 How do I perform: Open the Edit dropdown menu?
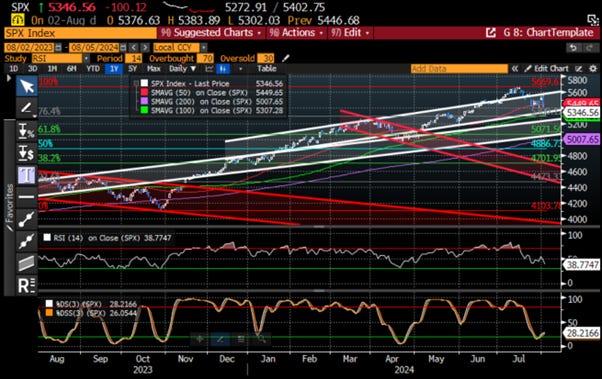350,33
